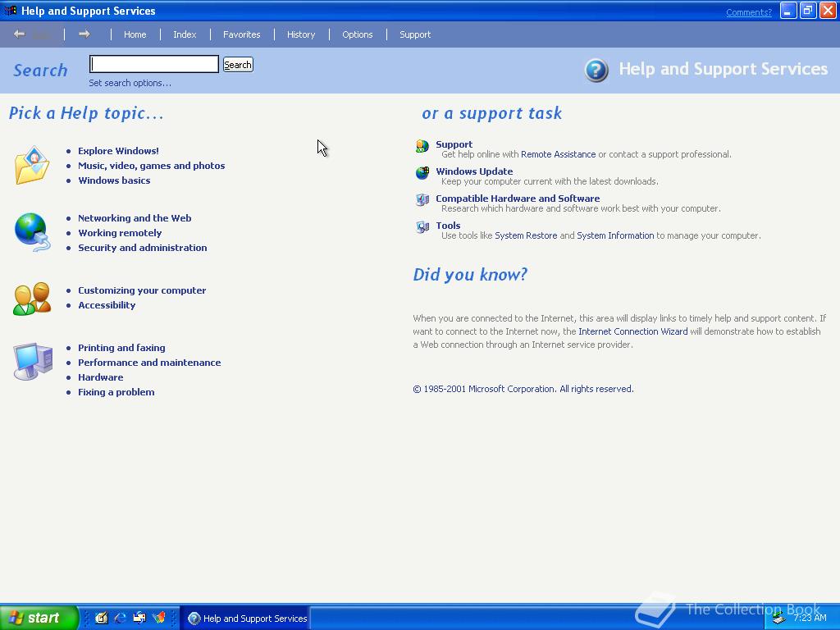Viewport: 840px width, 630px height.
Task: Click the Compatible Hardware and Software icon
Action: (x=422, y=200)
